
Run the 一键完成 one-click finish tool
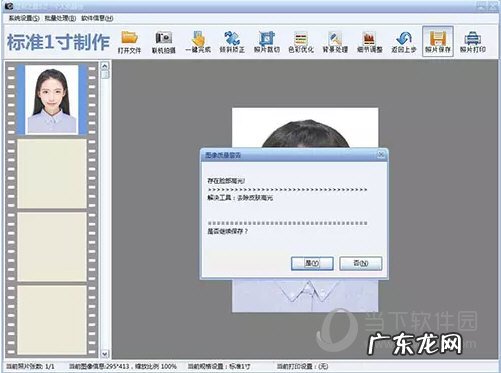[x=198, y=42]
